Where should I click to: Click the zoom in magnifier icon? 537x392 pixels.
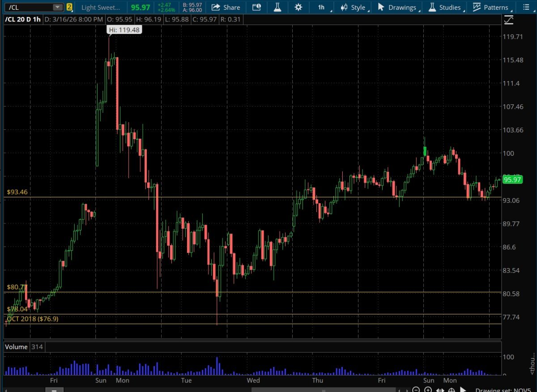pyautogui.click(x=428, y=390)
